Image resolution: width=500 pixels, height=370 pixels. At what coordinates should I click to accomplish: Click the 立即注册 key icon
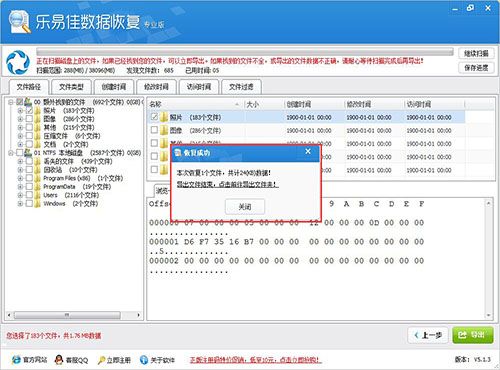click(101, 360)
